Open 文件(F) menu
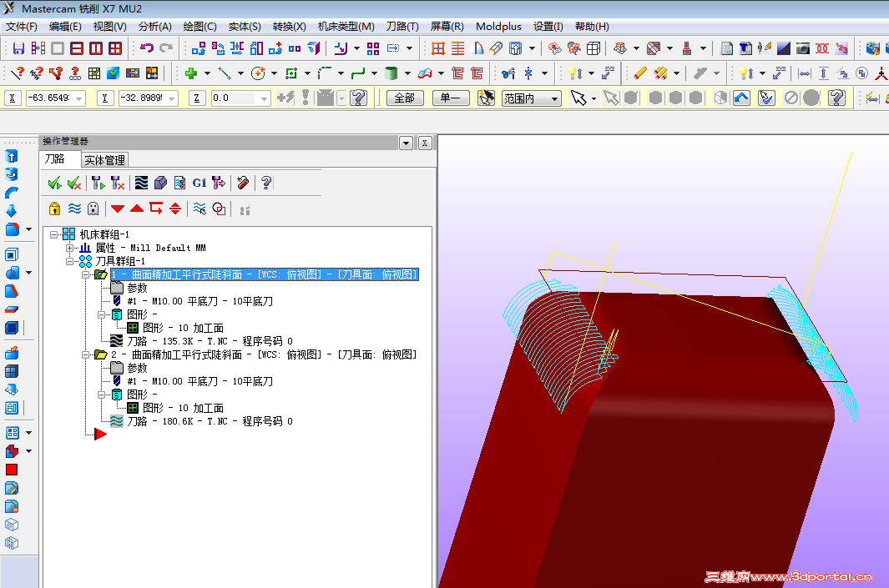The height and width of the screenshot is (588, 889). (22, 27)
